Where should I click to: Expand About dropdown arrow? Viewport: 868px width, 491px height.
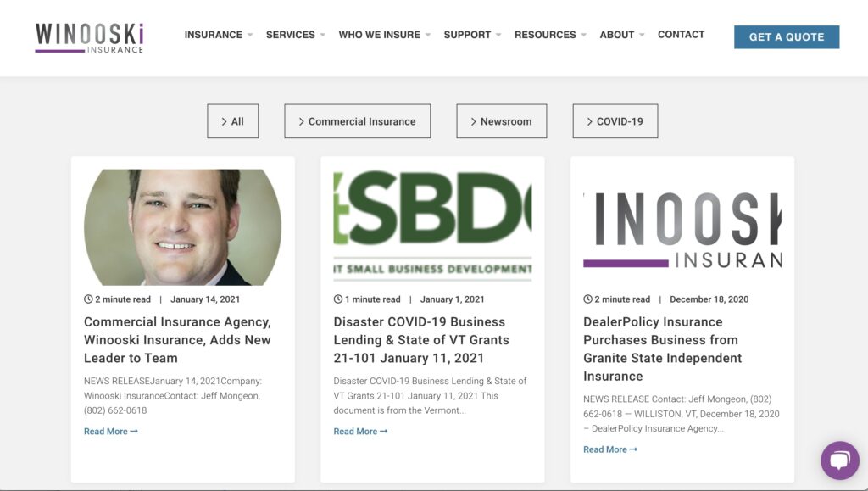click(x=642, y=35)
